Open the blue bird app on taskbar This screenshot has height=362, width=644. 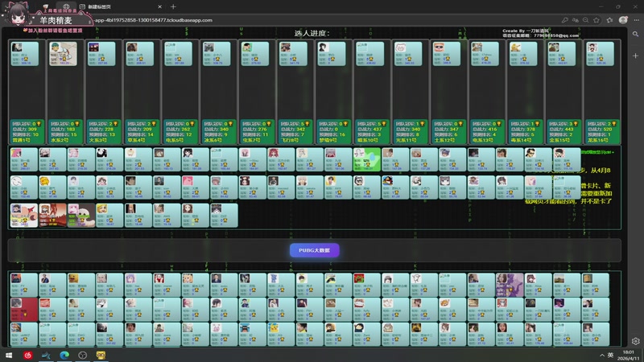[x=46, y=355]
